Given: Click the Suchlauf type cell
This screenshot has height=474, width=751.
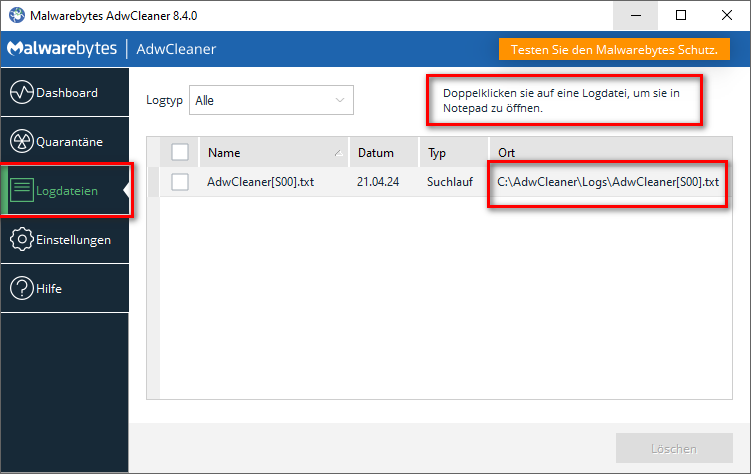Looking at the screenshot, I should 450,182.
